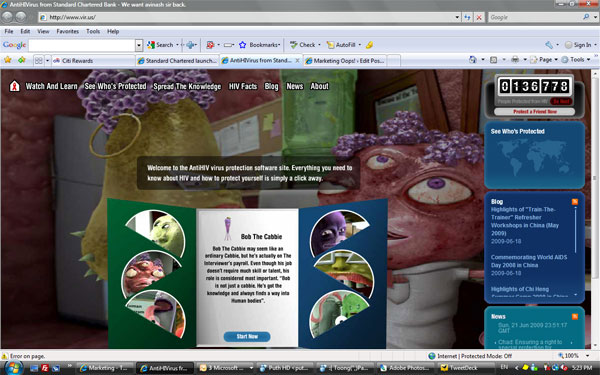Click the Home icon in command bar
This screenshot has height=375, width=600.
click(x=473, y=60)
